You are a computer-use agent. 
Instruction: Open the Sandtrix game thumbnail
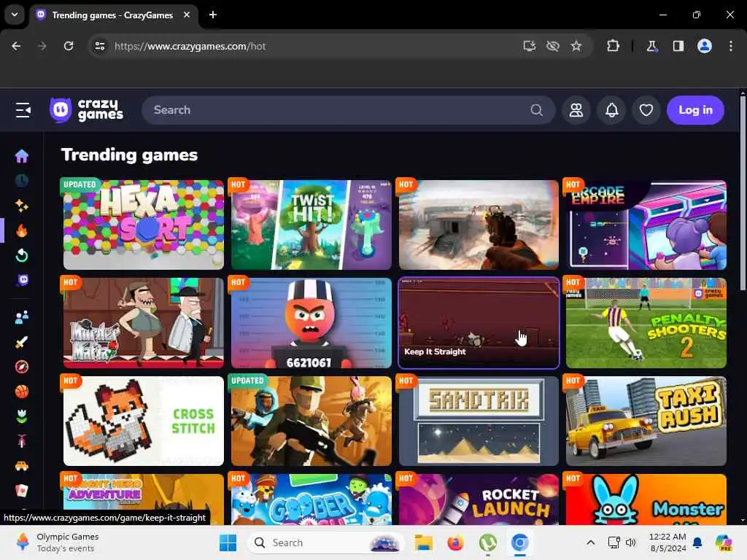479,421
